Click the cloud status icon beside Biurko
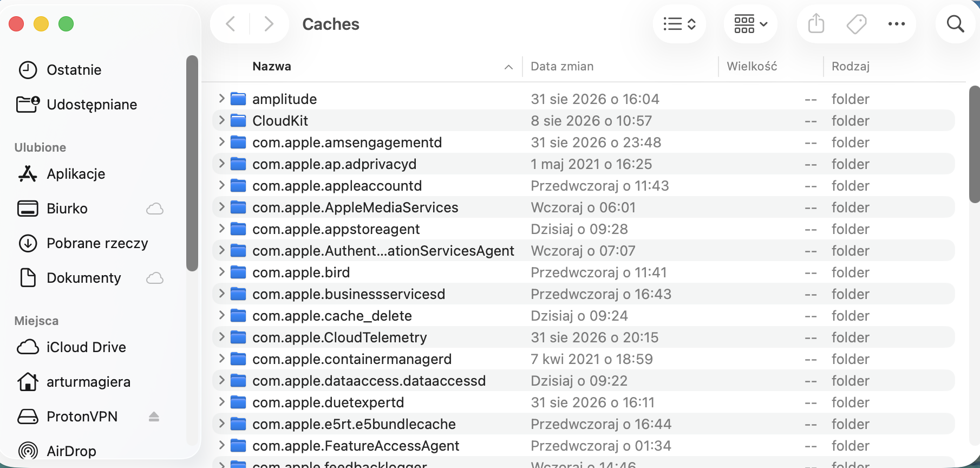Screen dimensions: 980x468 155,209
